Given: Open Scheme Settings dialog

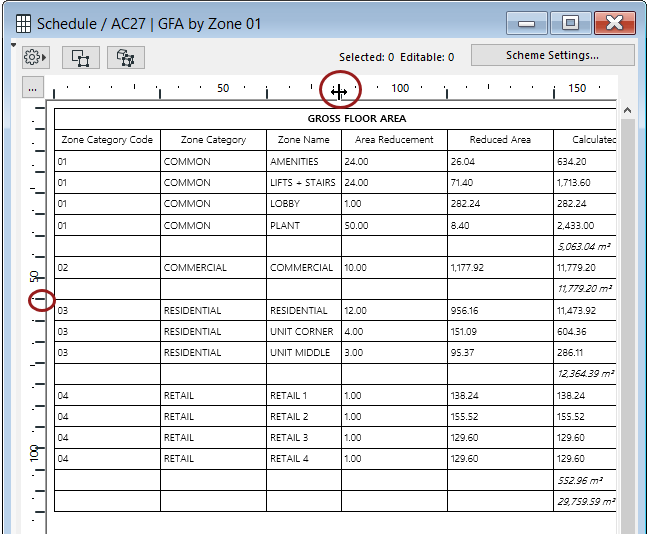Looking at the screenshot, I should [x=552, y=55].
